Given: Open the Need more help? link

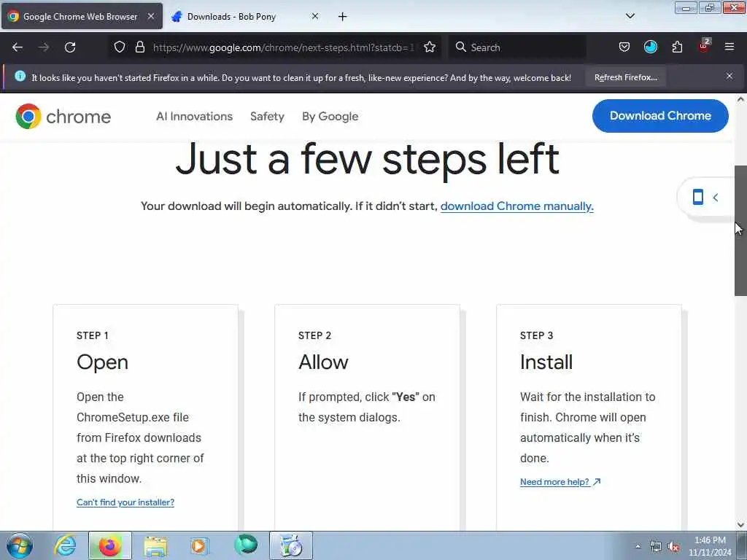Looking at the screenshot, I should (560, 482).
